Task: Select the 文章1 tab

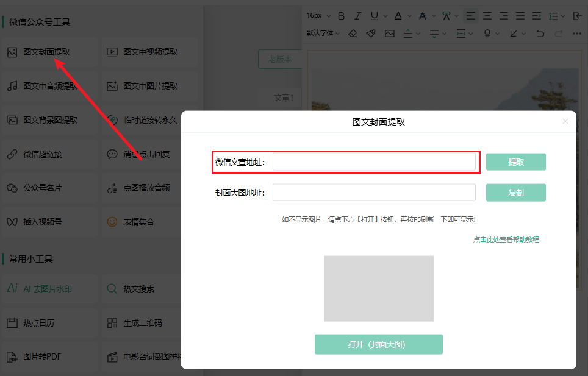Action: [284, 98]
